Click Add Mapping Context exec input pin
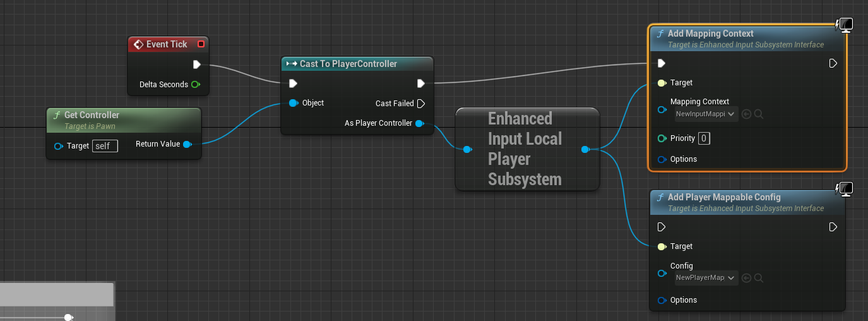The height and width of the screenshot is (321, 868). (x=662, y=63)
